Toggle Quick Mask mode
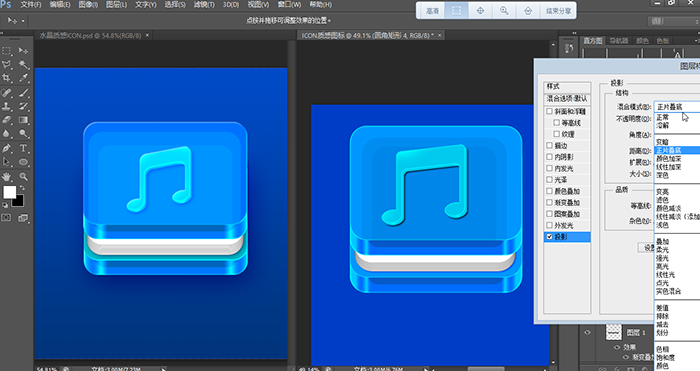This screenshot has width=700, height=371. [6, 218]
